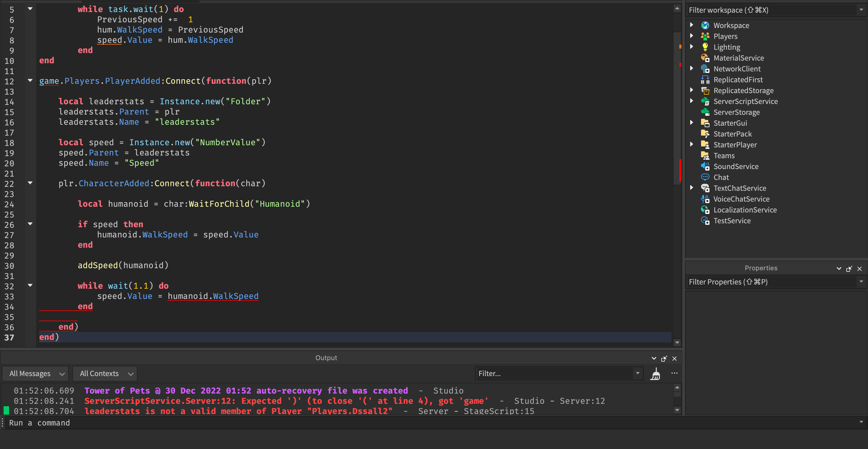Select StarterGui in the Explorer

coord(730,123)
